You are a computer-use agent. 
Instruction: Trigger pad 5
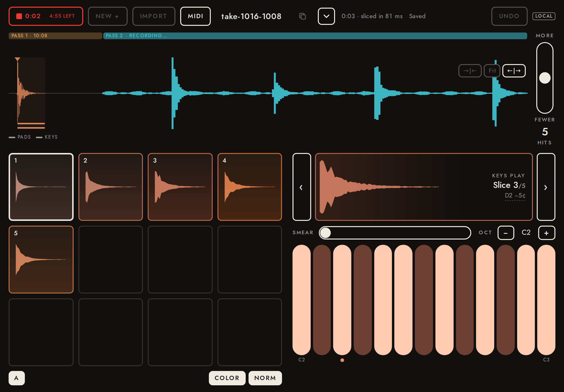[41, 260]
